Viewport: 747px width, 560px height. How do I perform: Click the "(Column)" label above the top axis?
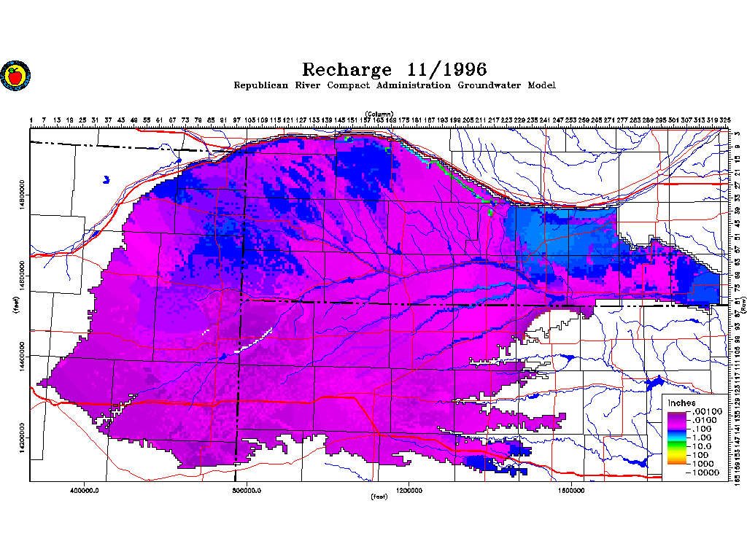[x=379, y=114]
